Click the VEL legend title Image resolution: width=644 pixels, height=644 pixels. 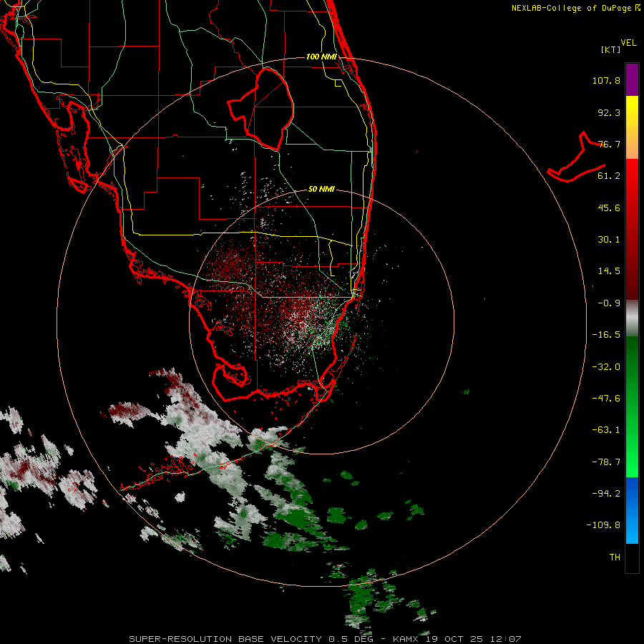pos(628,43)
